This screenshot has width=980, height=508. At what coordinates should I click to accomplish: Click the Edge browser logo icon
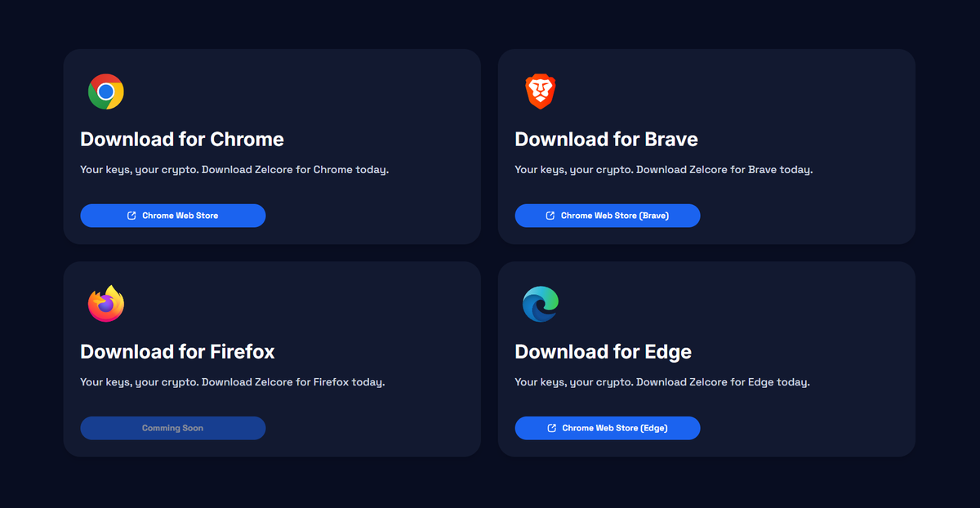click(540, 304)
